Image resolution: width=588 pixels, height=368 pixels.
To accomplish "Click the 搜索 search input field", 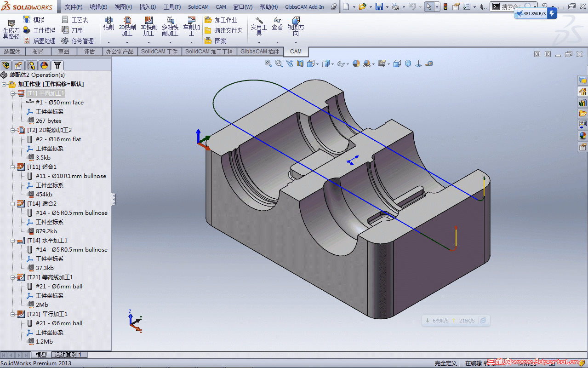I will (x=511, y=7).
